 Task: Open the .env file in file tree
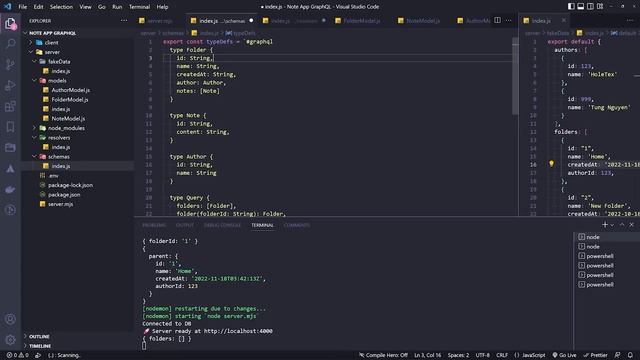53,176
